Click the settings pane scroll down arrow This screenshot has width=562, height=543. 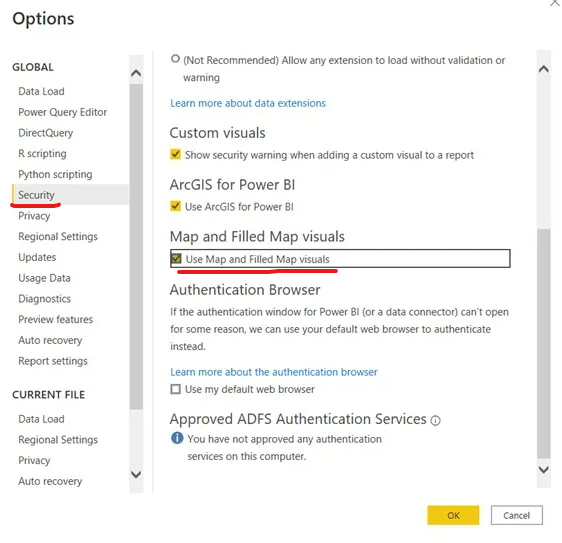pos(544,470)
